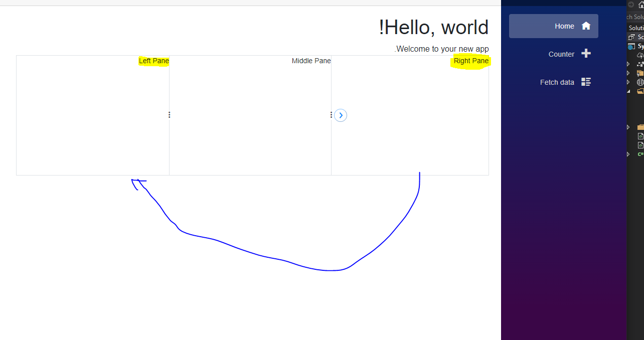Click the blue chevron circle on splitter
The width and height of the screenshot is (644, 340).
click(341, 115)
